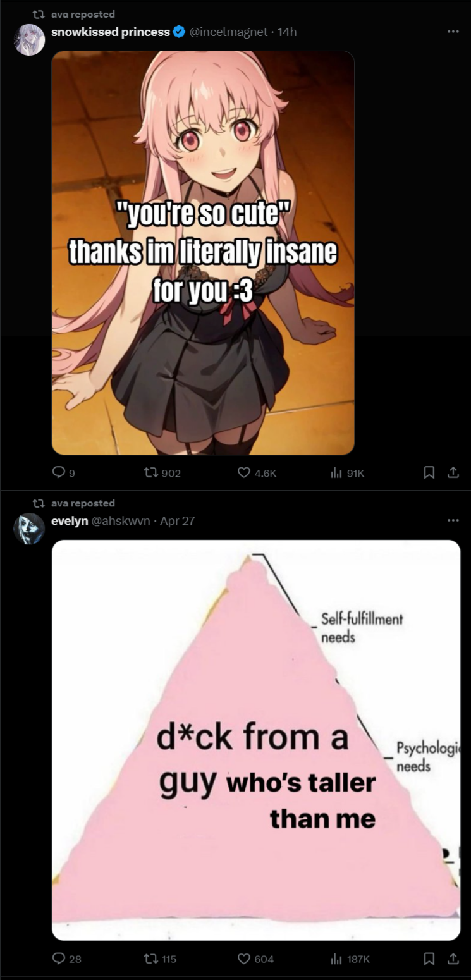Like evelyn's post with 604 likes
Image resolution: width=471 pixels, height=980 pixels.
(x=255, y=959)
